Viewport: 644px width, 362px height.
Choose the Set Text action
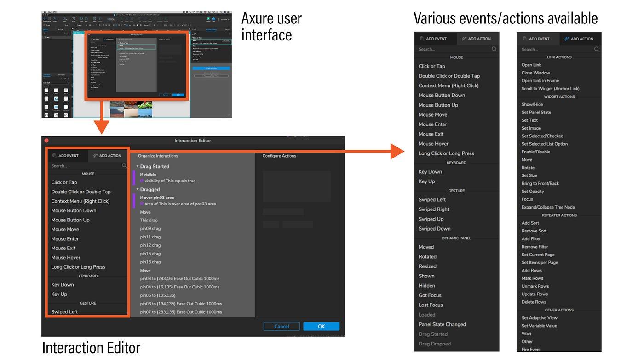[529, 120]
